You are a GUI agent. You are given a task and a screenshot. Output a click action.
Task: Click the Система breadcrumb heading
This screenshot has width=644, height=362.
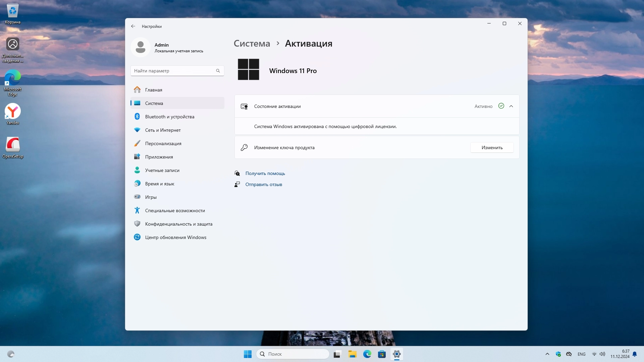pyautogui.click(x=252, y=44)
